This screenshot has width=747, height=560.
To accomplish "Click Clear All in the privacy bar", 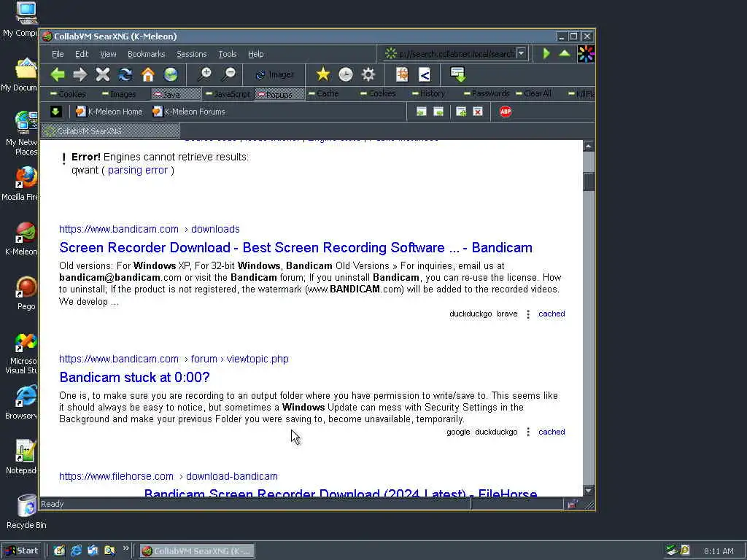I will pyautogui.click(x=533, y=93).
